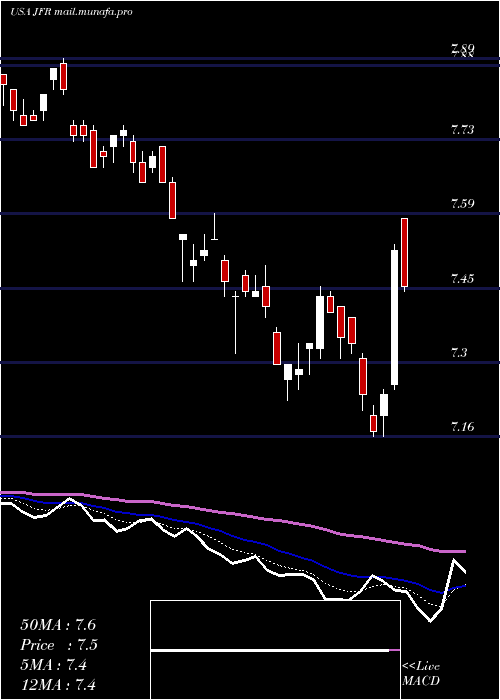
Task: Click the <<Live MACD label
Action: (421, 673)
